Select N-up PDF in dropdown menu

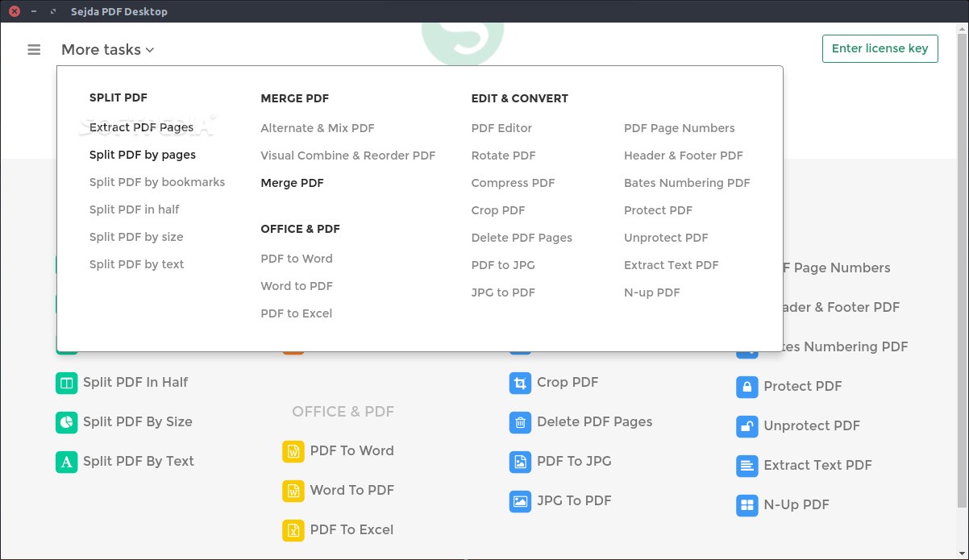point(651,292)
